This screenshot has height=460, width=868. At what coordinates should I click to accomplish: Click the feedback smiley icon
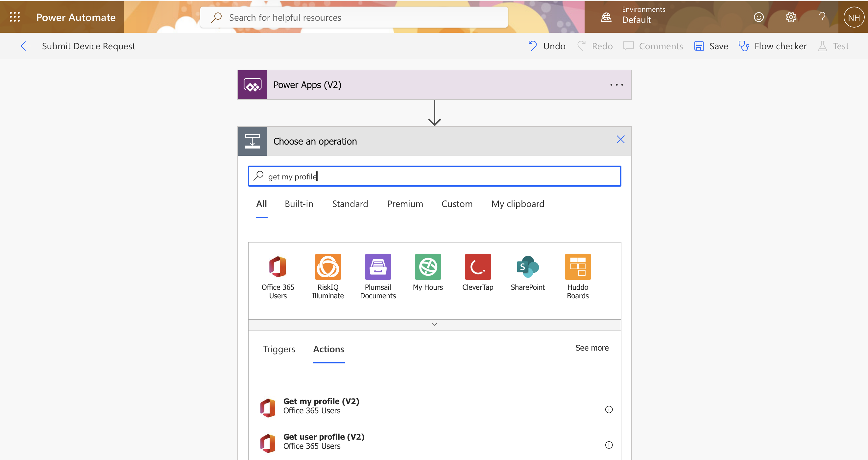(759, 17)
